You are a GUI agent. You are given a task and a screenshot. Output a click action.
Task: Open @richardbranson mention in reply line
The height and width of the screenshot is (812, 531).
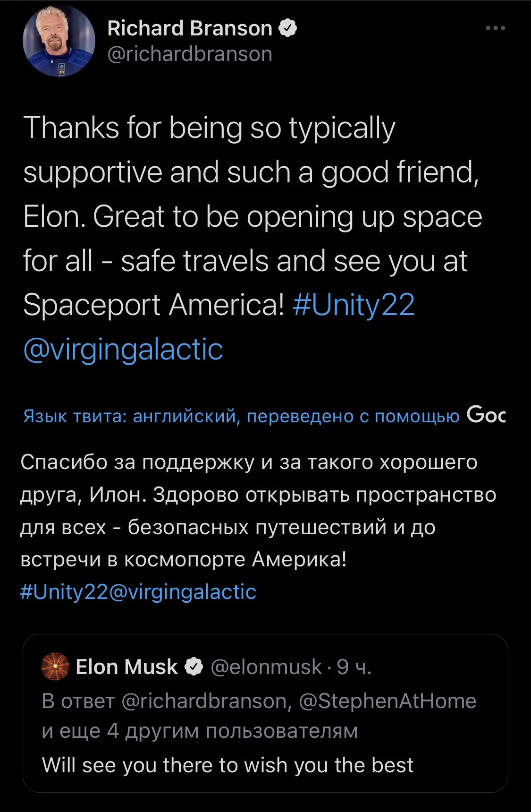coord(204,701)
